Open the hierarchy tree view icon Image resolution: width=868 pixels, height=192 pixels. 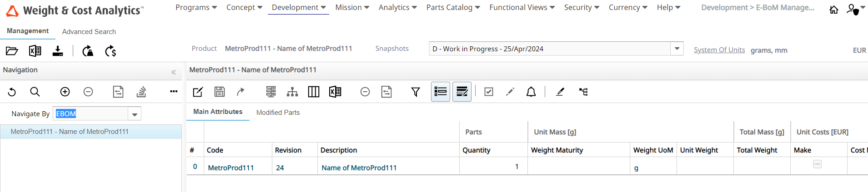point(292,92)
